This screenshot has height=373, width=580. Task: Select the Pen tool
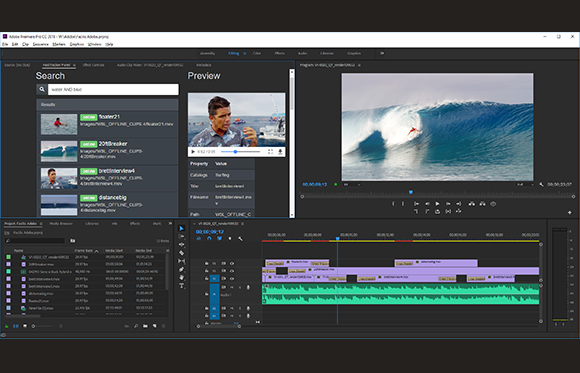click(x=182, y=269)
